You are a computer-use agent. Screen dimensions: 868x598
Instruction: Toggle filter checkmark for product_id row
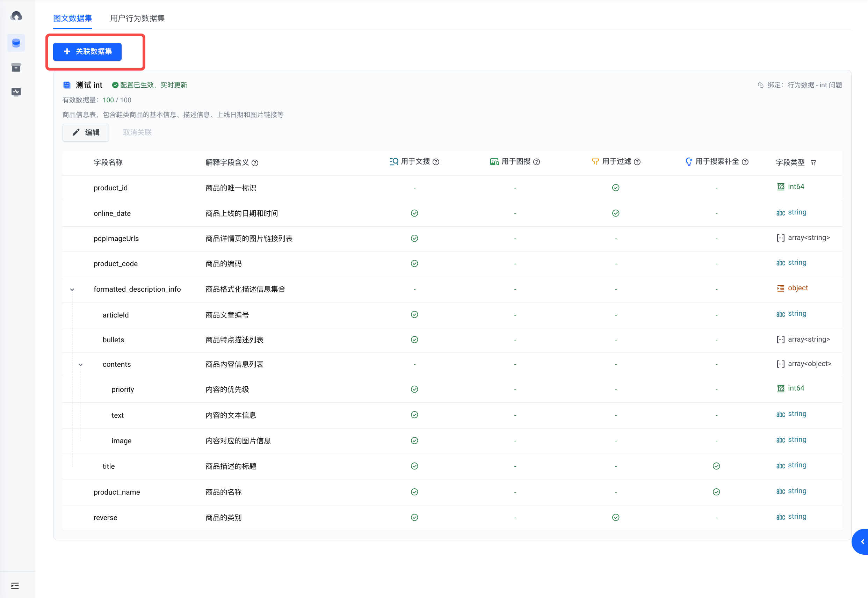[x=615, y=188]
